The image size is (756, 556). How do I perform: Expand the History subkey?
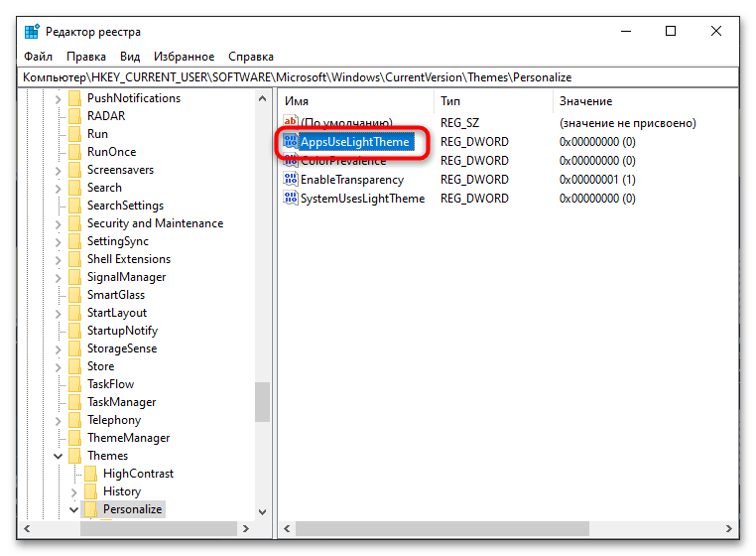point(74,491)
